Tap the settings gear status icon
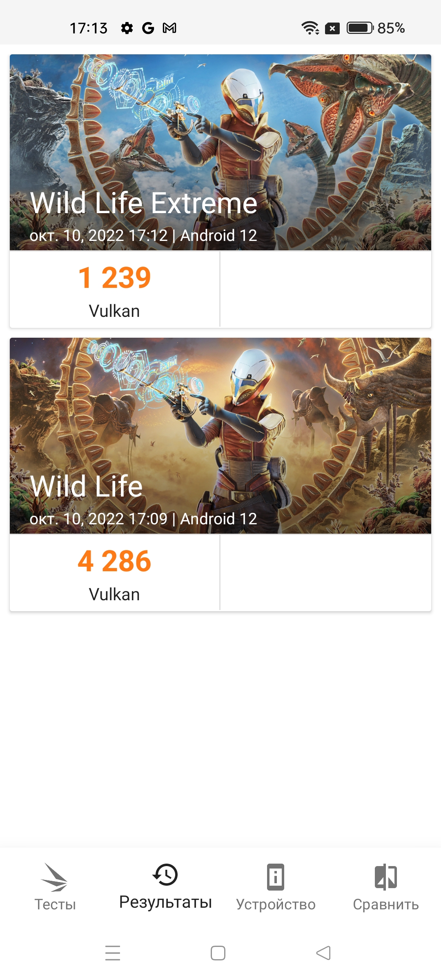Screen dimensions: 441x980 click(x=127, y=28)
